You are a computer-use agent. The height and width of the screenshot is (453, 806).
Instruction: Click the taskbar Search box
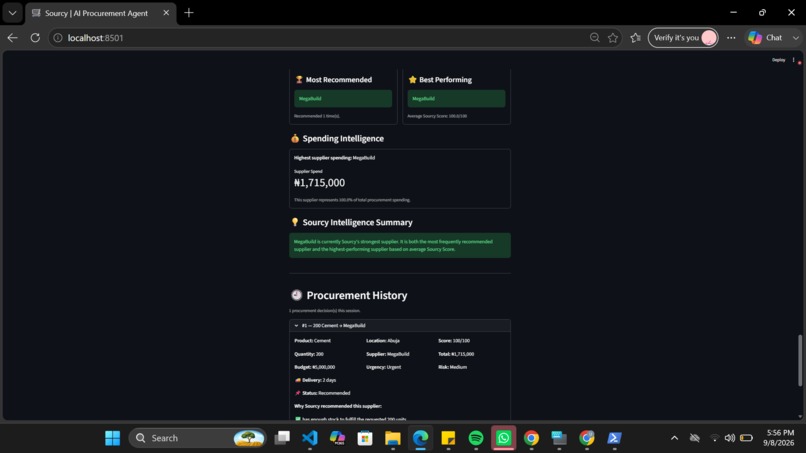pyautogui.click(x=197, y=438)
